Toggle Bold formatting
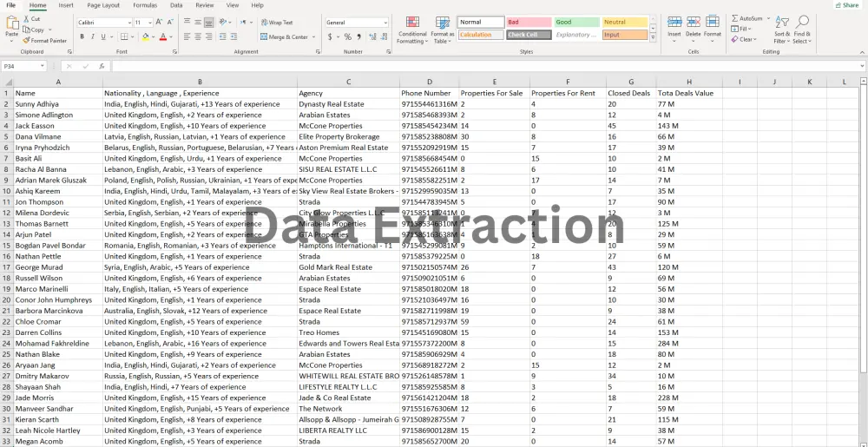 pyautogui.click(x=82, y=36)
